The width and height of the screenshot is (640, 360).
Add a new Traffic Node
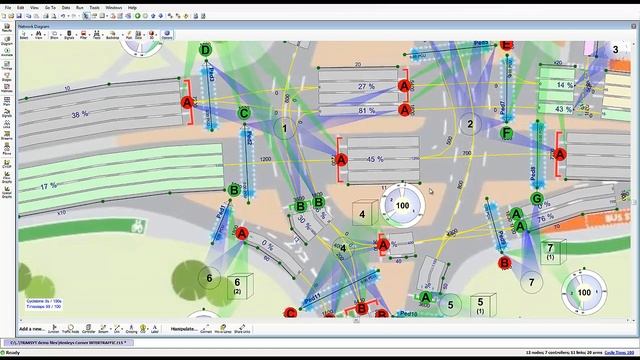click(x=70, y=329)
